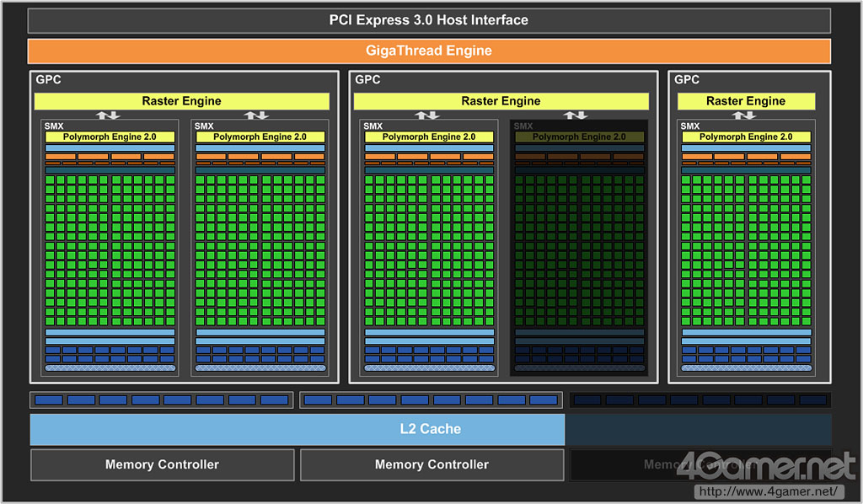Click the L2 Cache label
This screenshot has height=504, width=863.
pos(430,429)
